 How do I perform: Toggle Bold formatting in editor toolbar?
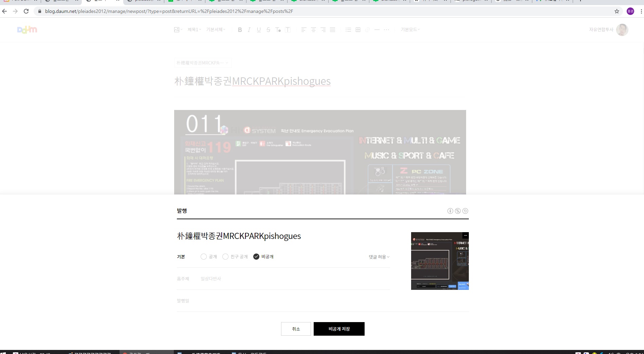point(240,30)
